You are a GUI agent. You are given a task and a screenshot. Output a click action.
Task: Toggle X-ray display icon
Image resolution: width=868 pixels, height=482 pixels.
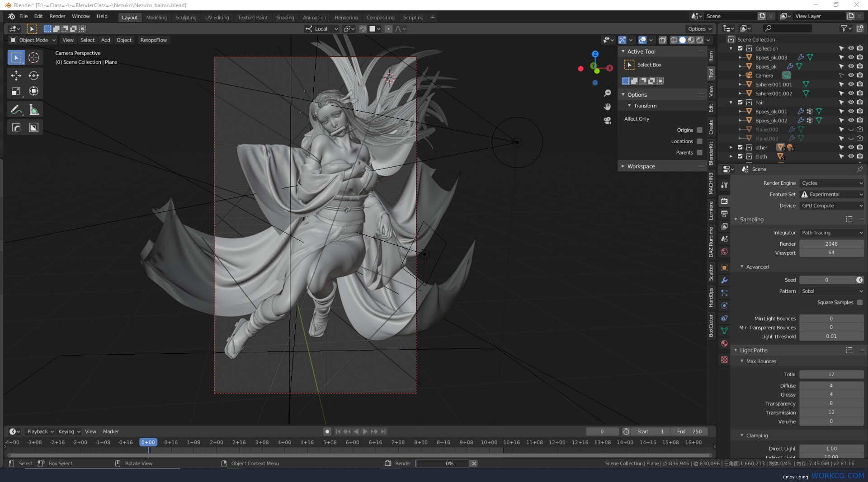[x=662, y=40]
